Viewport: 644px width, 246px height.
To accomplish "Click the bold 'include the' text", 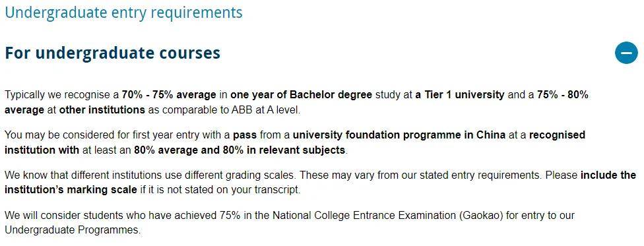I will [608, 175].
